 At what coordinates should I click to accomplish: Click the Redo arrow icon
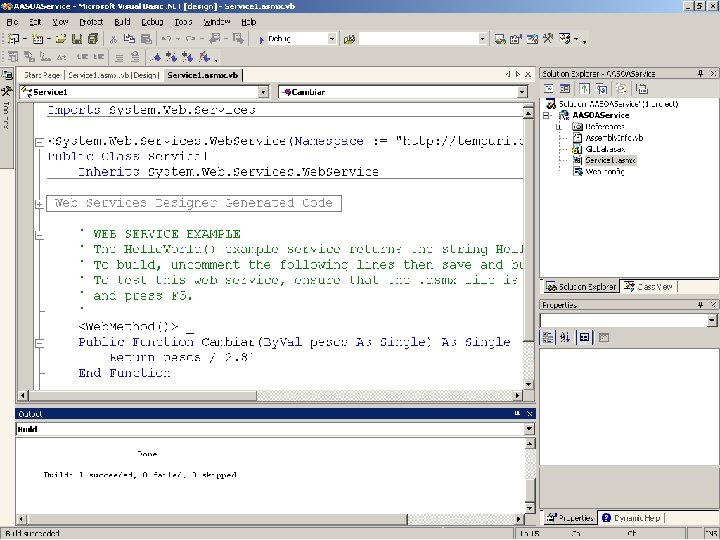click(191, 39)
